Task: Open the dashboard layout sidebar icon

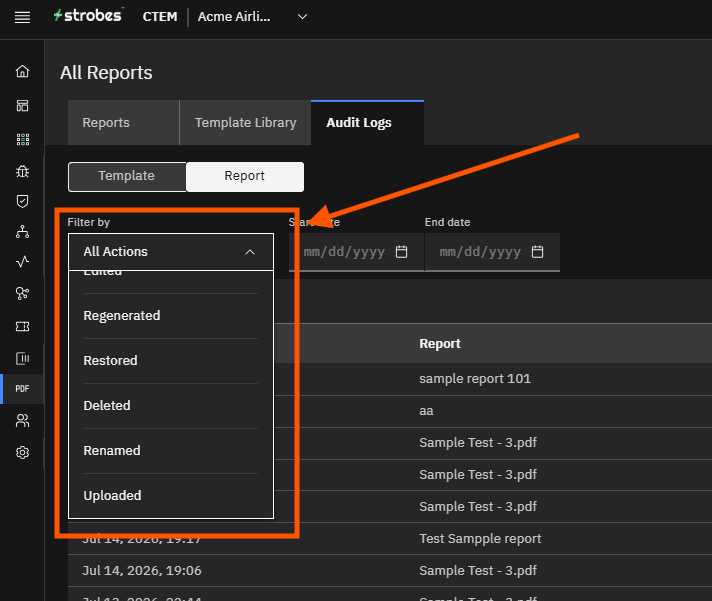Action: point(22,106)
